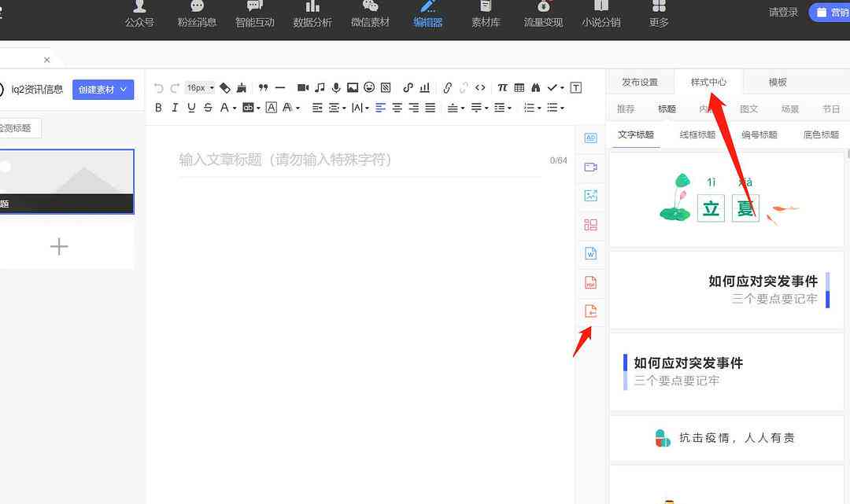The image size is (850, 504).
Task: Insert a hyperlink with the chain icon
Action: point(447,88)
